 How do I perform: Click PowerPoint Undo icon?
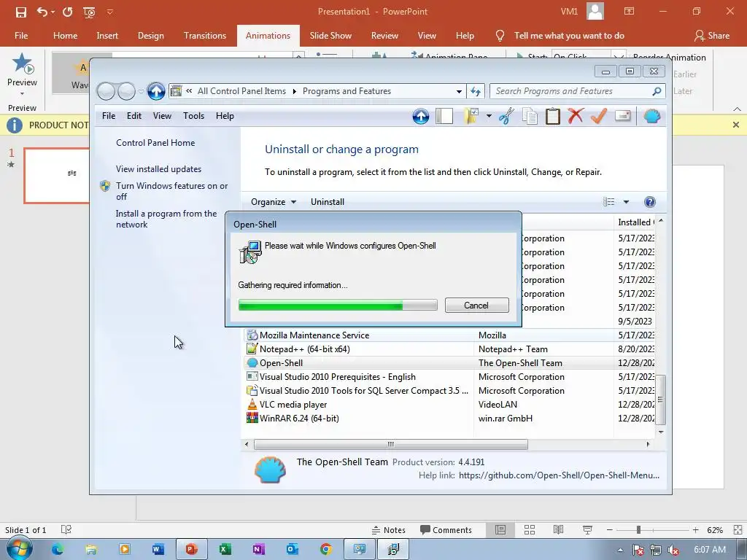tap(42, 12)
